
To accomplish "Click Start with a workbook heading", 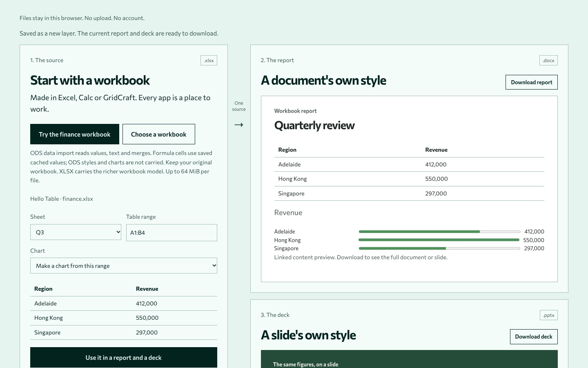I will click(x=90, y=80).
